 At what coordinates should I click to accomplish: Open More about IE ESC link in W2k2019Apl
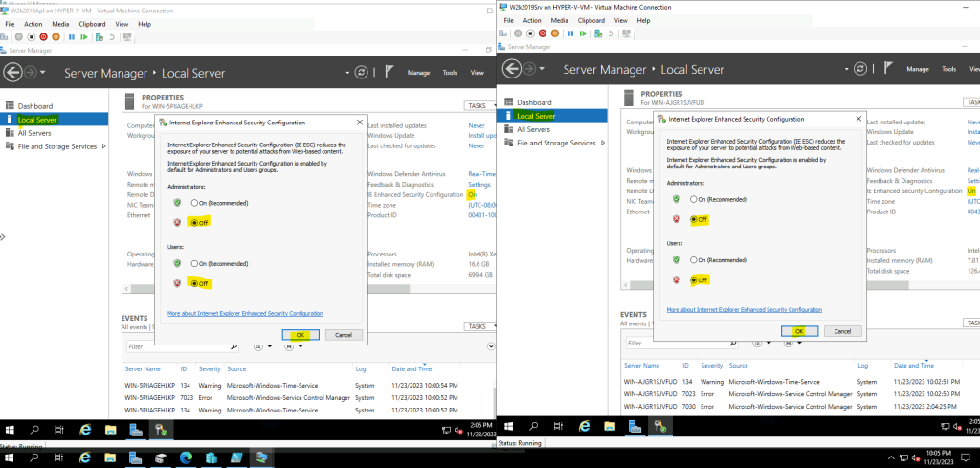(x=245, y=313)
